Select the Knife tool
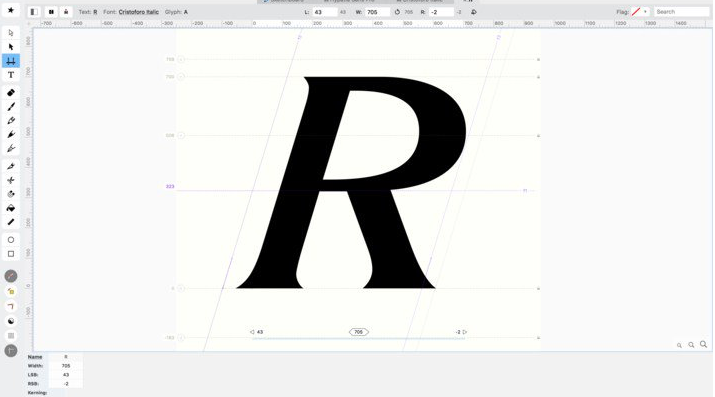The width and height of the screenshot is (715, 397). (x=11, y=166)
